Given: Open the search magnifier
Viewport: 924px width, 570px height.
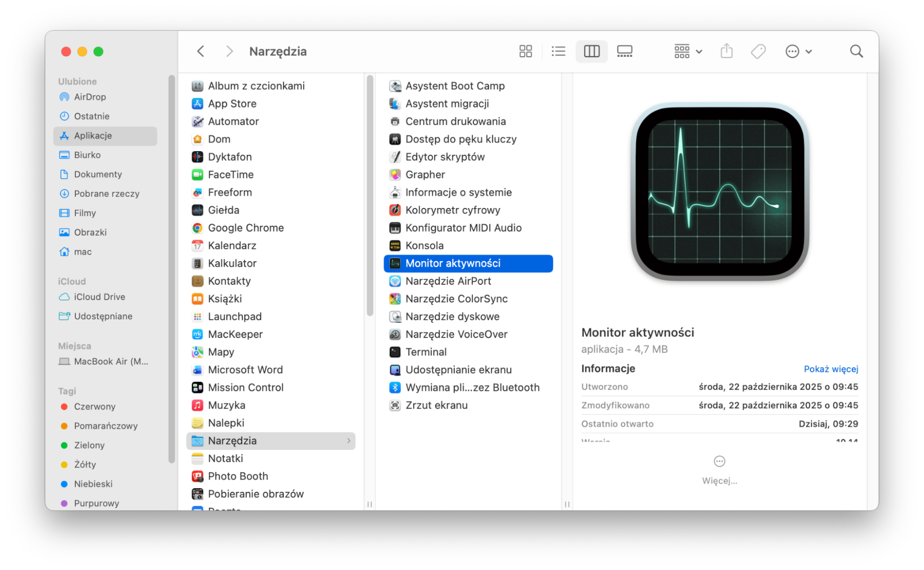Looking at the screenshot, I should click(856, 51).
